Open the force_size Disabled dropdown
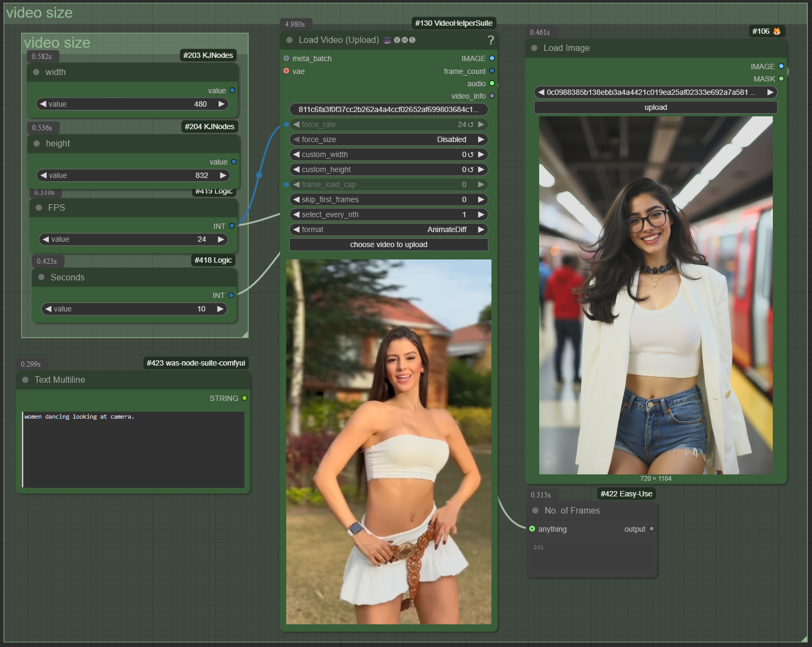Viewport: 812px width, 647px height. tap(389, 139)
